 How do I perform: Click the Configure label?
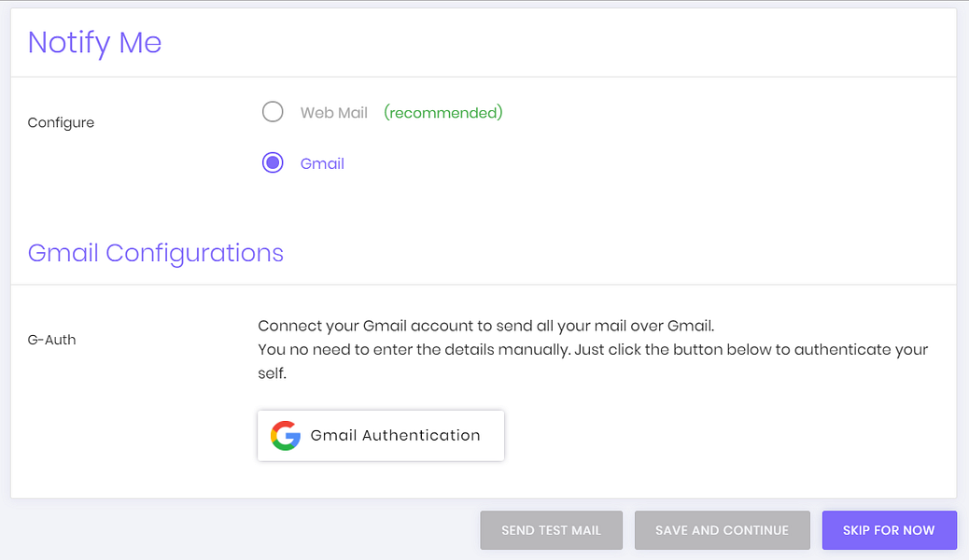[61, 122]
